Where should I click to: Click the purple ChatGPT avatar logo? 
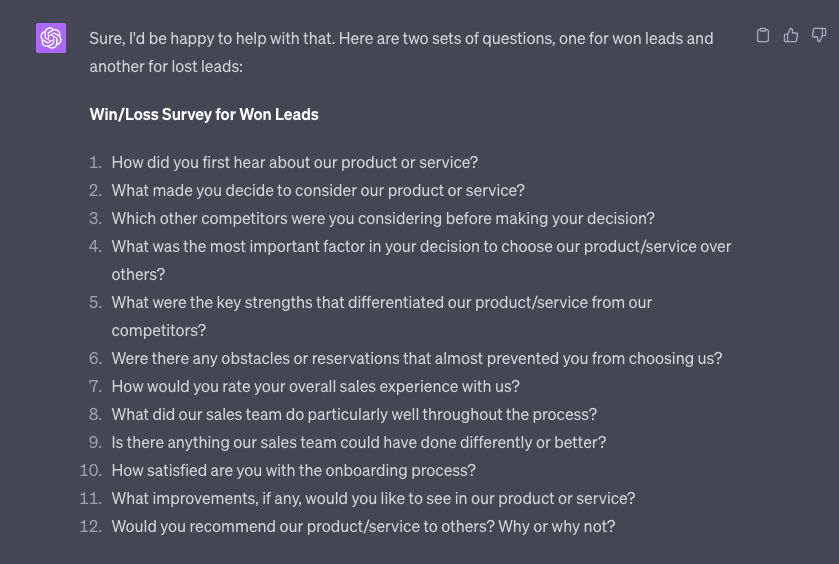(x=51, y=38)
